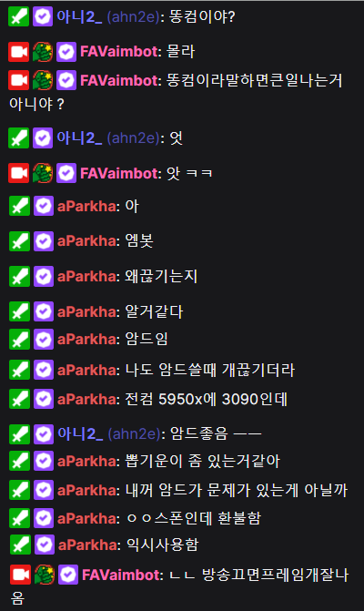Click the verified badge beside 암드좋음 message

tap(44, 434)
